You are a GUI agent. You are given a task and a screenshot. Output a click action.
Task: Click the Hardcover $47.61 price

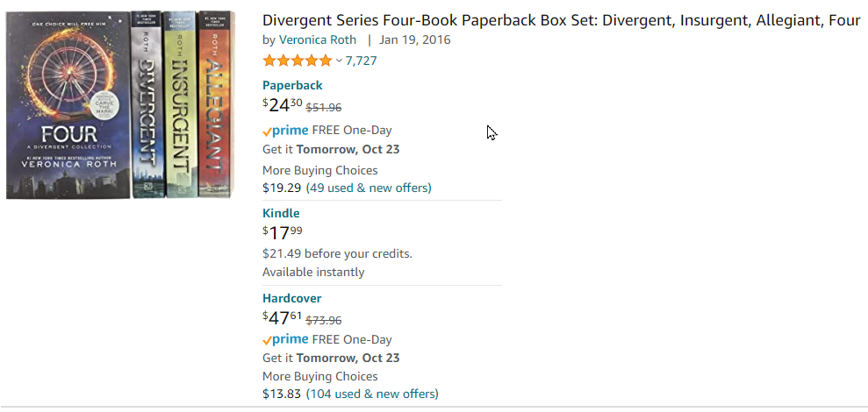pos(283,318)
